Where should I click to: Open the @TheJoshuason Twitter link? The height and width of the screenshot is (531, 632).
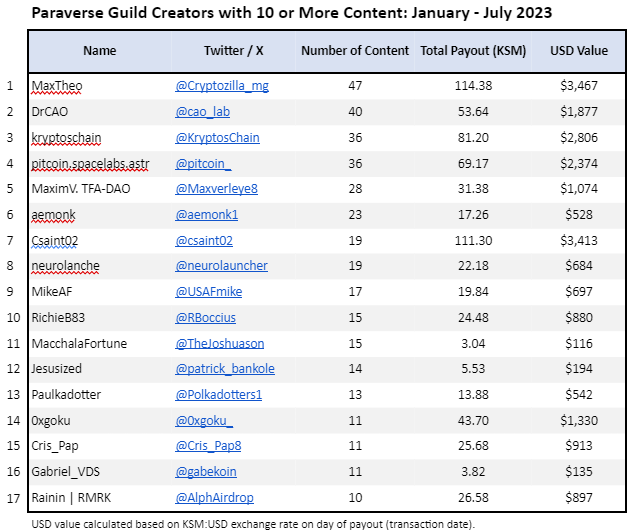tap(220, 344)
